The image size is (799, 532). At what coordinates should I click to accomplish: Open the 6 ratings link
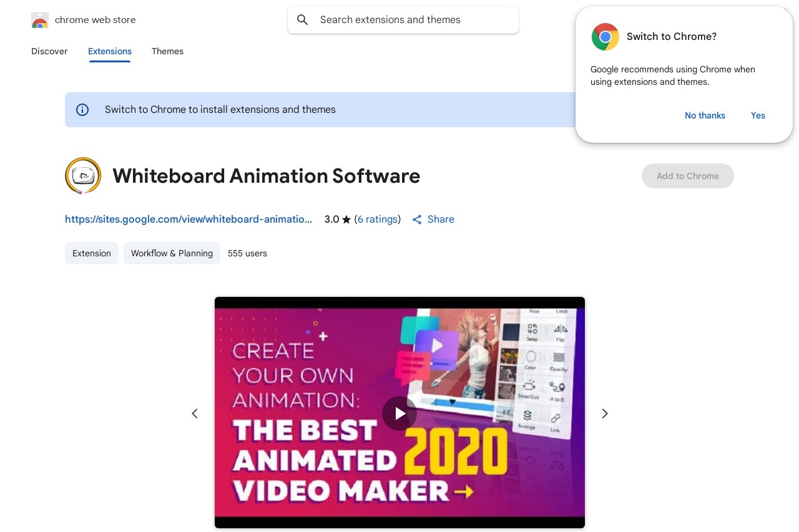[x=378, y=219]
